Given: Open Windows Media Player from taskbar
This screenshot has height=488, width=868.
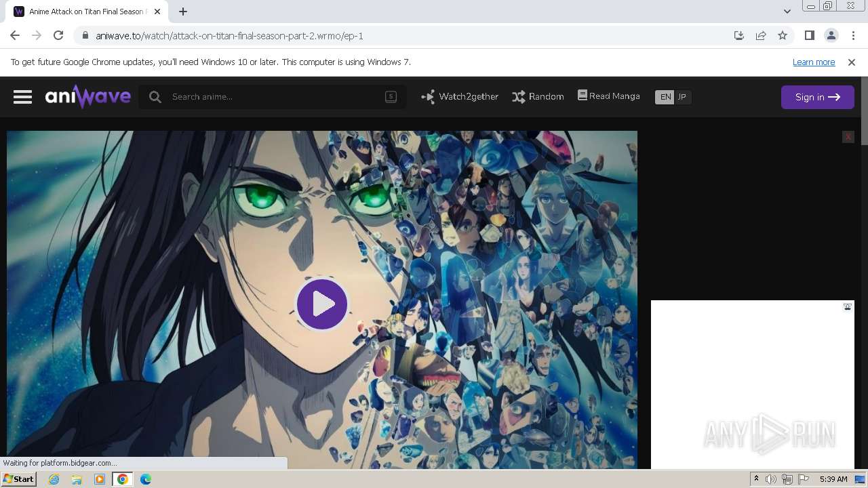Looking at the screenshot, I should tap(100, 479).
